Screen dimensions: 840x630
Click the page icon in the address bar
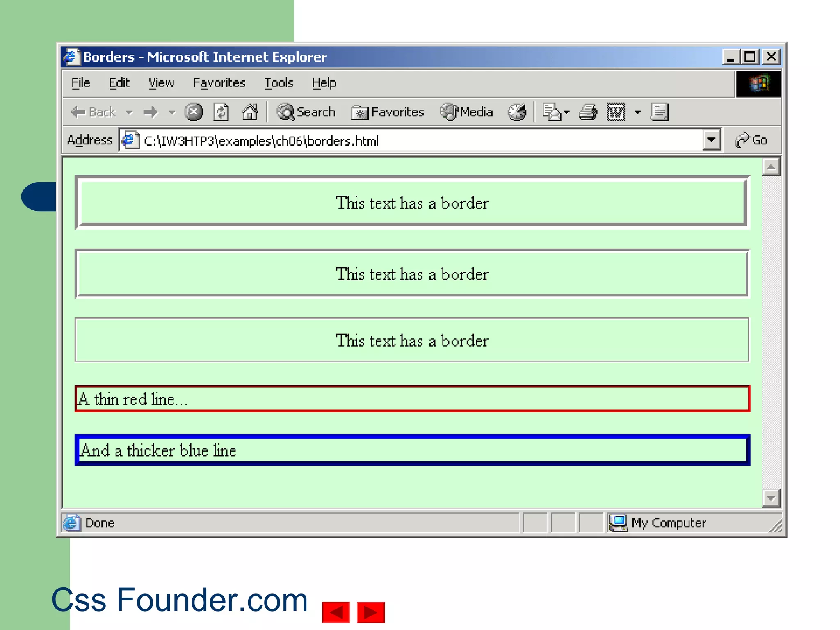coord(131,140)
